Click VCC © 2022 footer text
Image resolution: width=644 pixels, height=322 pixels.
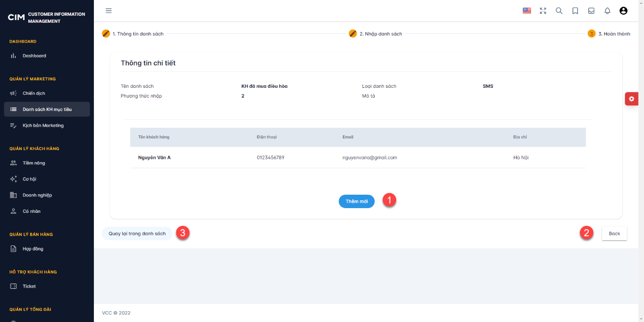coord(116,313)
